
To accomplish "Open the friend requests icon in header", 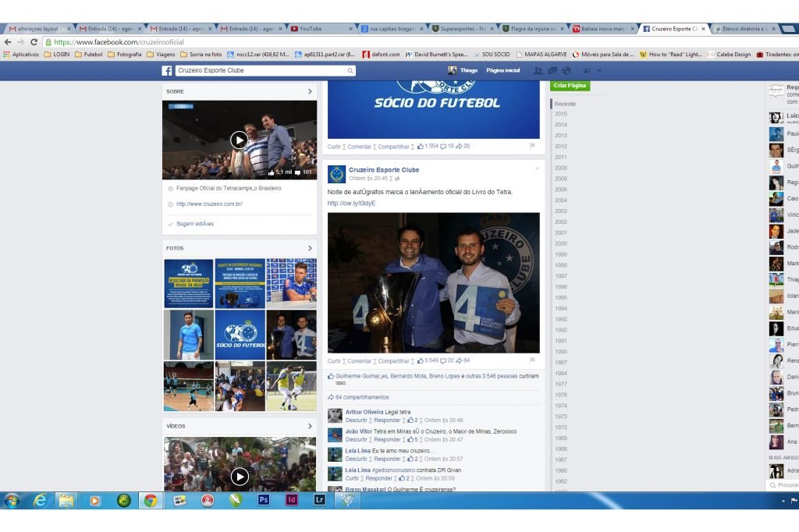I will point(538,70).
